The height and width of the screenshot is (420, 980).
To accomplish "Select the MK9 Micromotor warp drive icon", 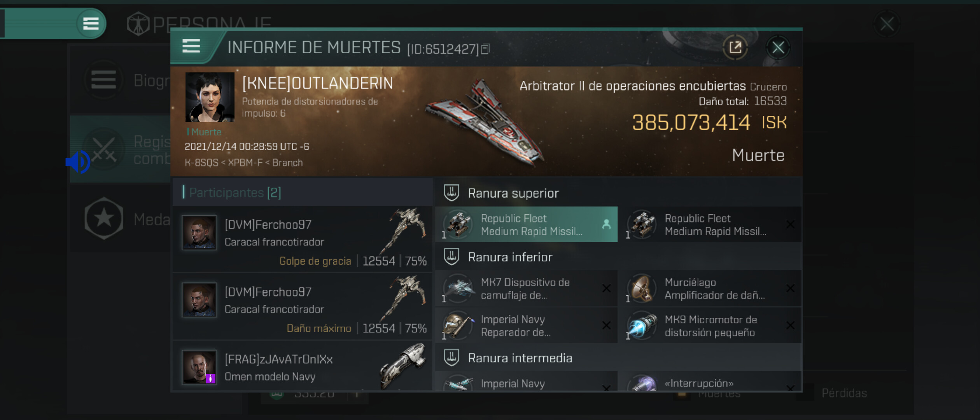I will coord(642,325).
